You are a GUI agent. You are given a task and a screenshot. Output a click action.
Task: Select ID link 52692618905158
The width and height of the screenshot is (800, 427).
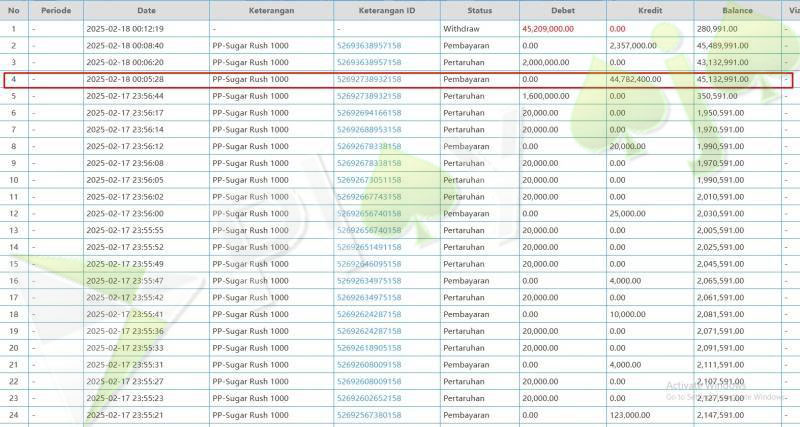pyautogui.click(x=369, y=348)
